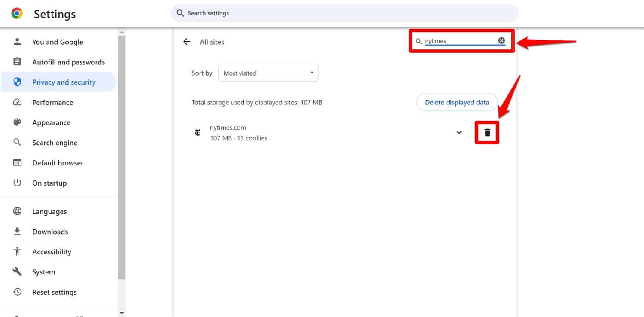
Task: Click the sidebar scrollbar down arrow
Action: (122, 313)
